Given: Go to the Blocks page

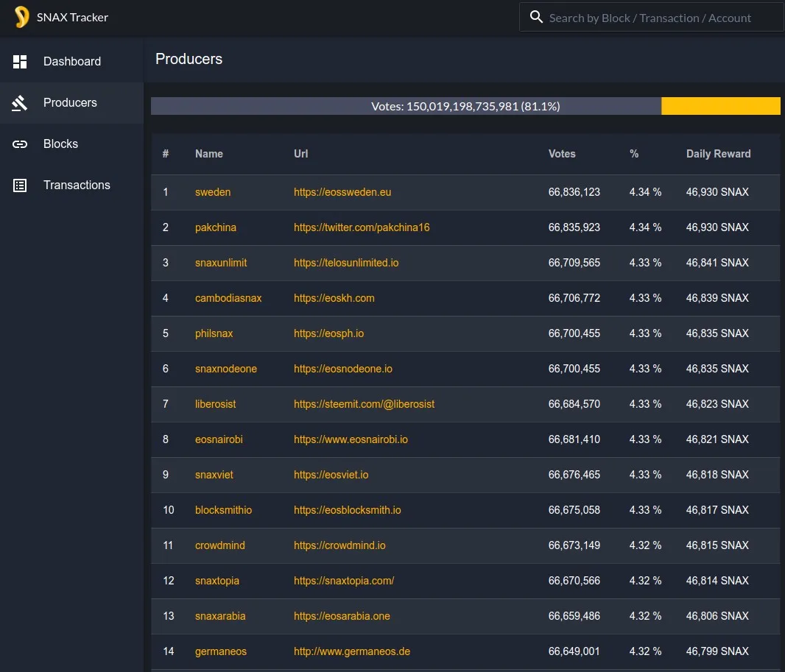Looking at the screenshot, I should coord(60,144).
